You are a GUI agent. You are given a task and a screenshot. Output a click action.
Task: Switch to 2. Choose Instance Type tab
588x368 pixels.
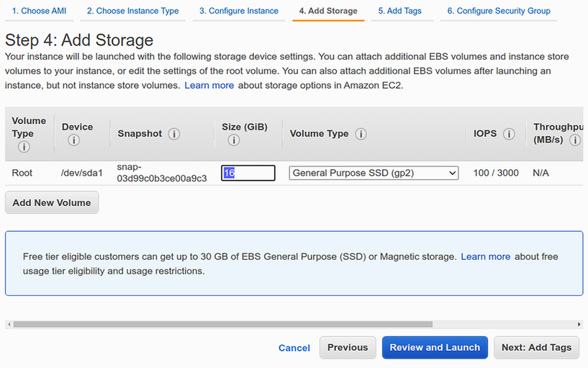tap(132, 11)
